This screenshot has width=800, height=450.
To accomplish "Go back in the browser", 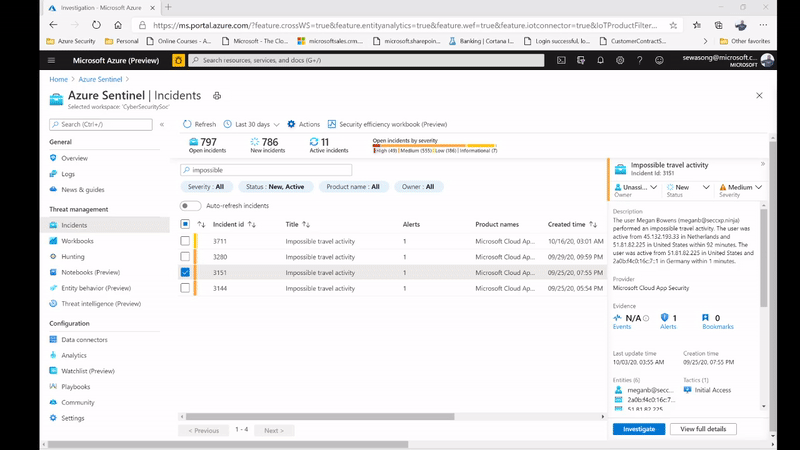I will pyautogui.click(x=53, y=25).
